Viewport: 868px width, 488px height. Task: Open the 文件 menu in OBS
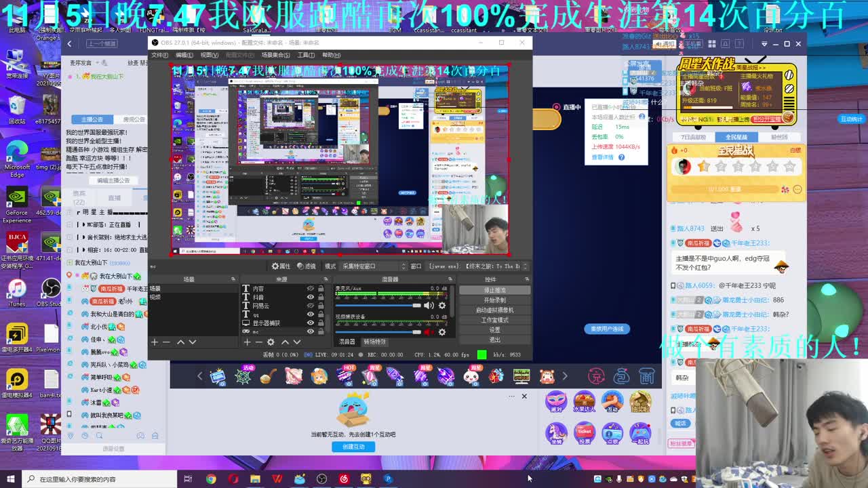159,55
